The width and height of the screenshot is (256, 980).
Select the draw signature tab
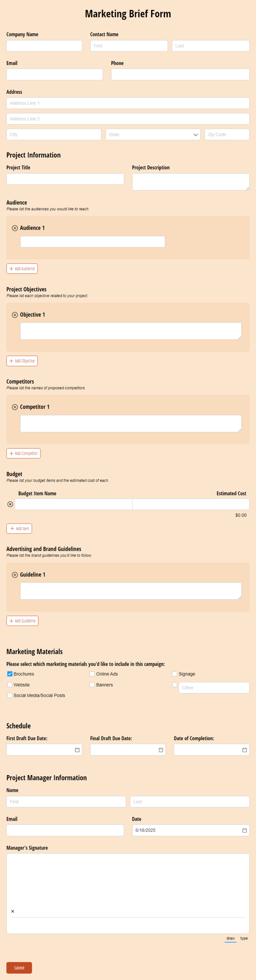230,939
